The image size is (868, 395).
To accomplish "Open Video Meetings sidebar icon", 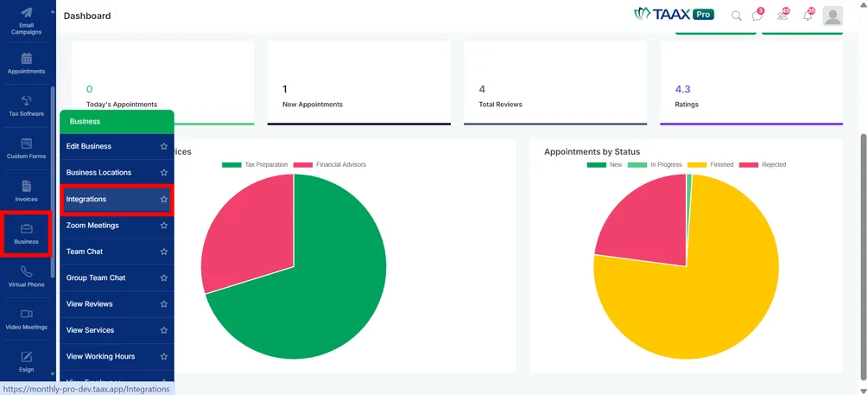I will pyautogui.click(x=27, y=314).
